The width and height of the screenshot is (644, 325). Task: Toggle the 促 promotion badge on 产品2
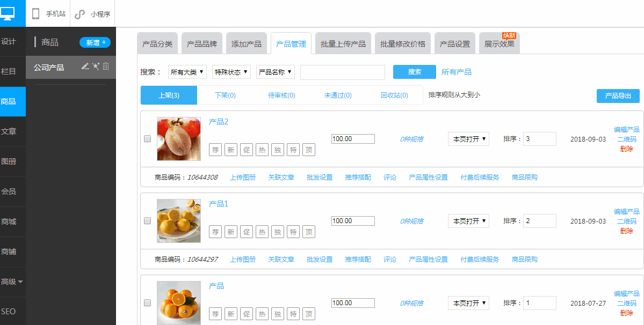246,150
